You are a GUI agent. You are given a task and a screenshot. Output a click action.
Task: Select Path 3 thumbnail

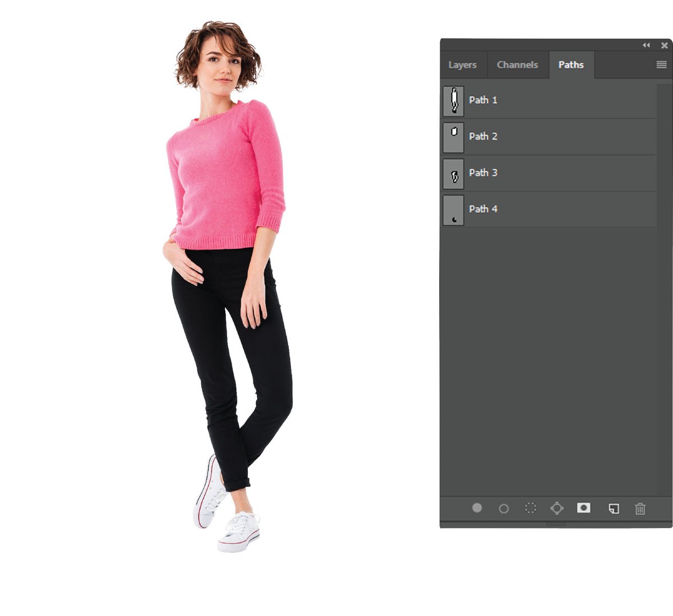[454, 174]
